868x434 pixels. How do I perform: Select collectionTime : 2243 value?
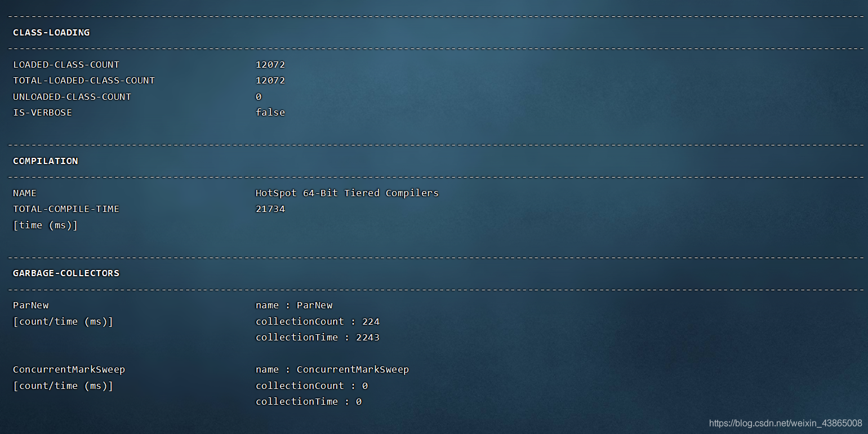(318, 338)
